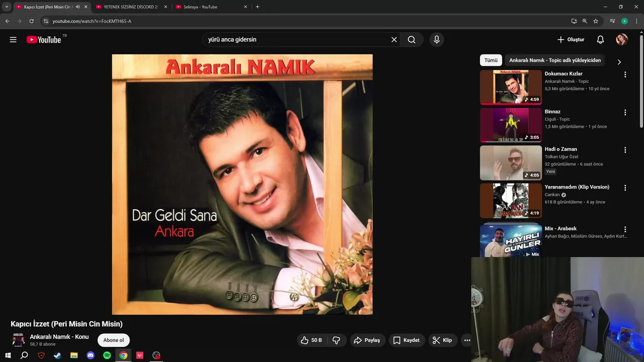Open the YouTube hamburger guide menu
Viewport: 644px width, 362px height.
click(x=13, y=40)
